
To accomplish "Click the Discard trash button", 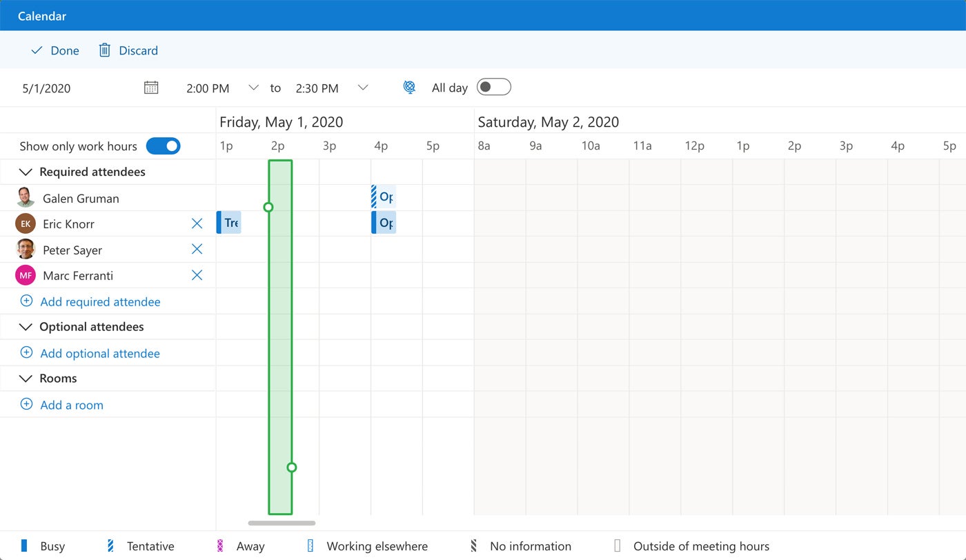I will pyautogui.click(x=128, y=50).
